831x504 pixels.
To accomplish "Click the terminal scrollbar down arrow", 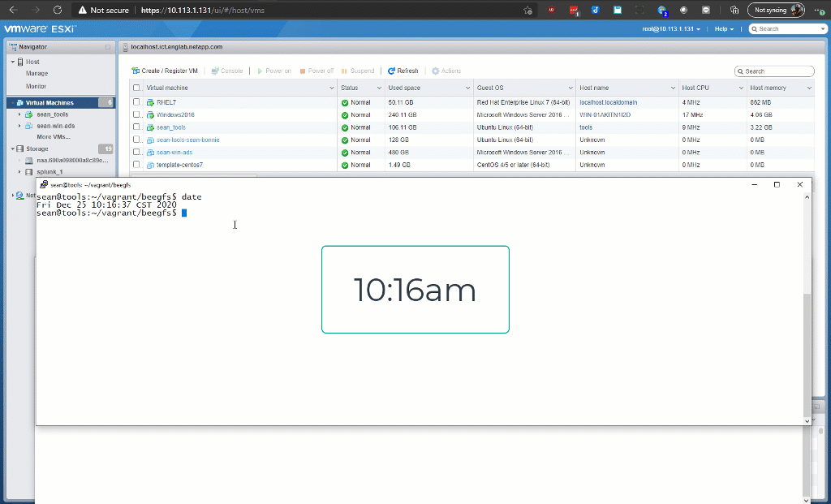I will click(x=807, y=420).
